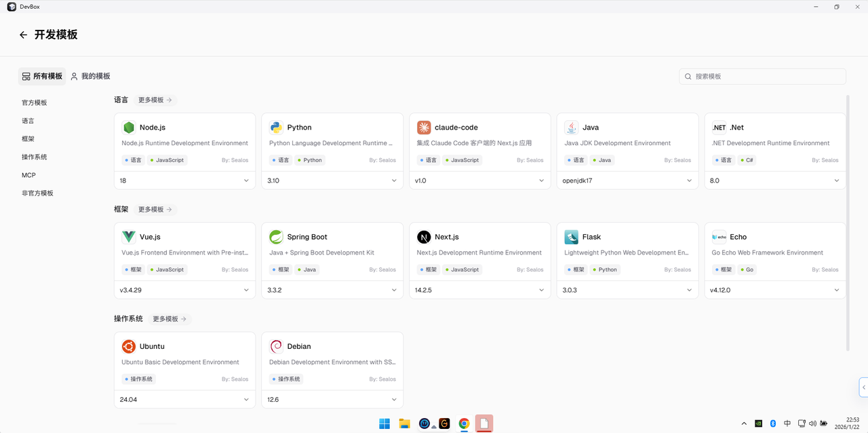This screenshot has height=433, width=868.
Task: Click the Flask template logo
Action: pos(572,237)
